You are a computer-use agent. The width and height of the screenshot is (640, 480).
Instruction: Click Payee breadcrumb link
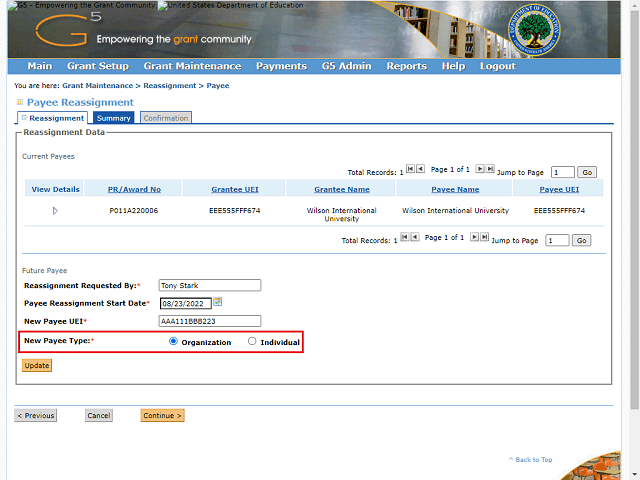(218, 86)
